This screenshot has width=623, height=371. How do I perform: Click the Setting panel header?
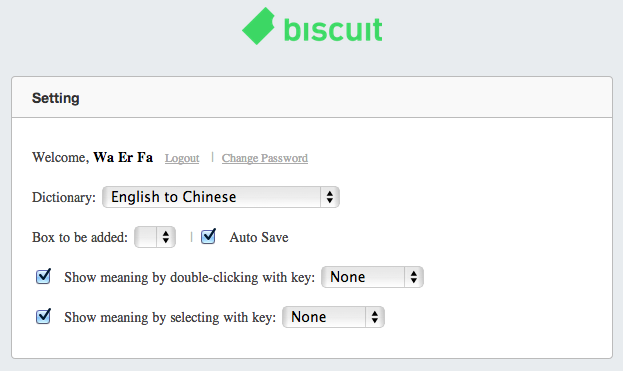tap(312, 97)
